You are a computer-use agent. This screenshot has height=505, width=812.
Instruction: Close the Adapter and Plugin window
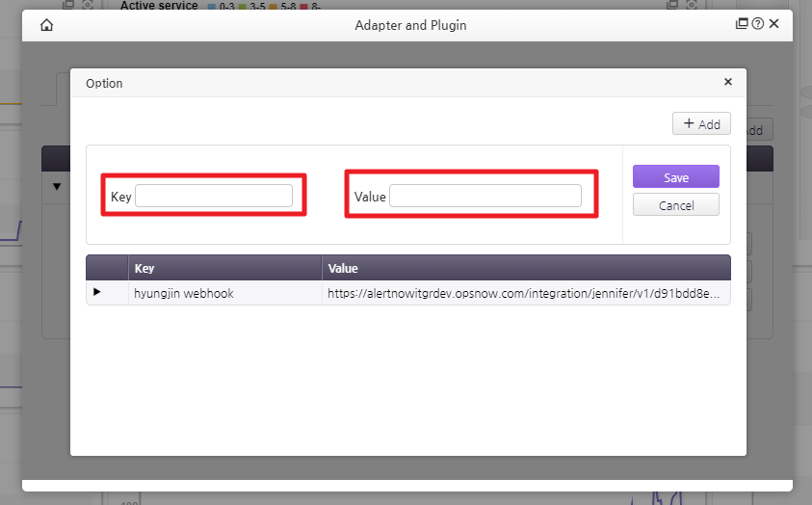(x=774, y=25)
